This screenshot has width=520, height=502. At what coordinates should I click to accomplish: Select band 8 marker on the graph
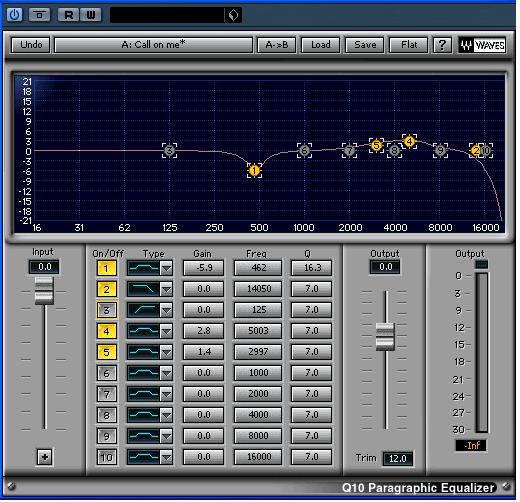click(x=395, y=151)
